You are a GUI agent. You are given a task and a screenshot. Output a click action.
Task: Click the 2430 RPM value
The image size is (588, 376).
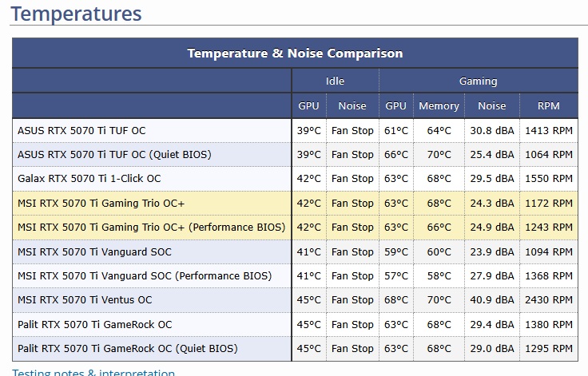(x=549, y=300)
